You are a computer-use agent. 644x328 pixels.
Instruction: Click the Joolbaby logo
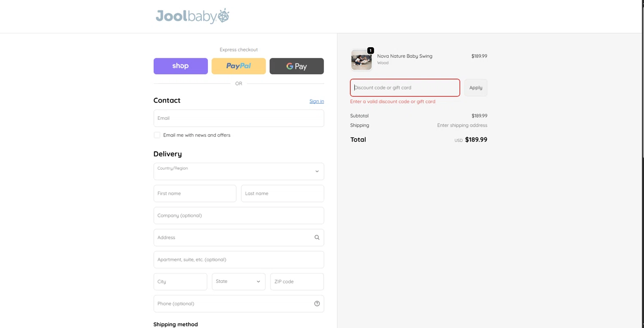[192, 16]
